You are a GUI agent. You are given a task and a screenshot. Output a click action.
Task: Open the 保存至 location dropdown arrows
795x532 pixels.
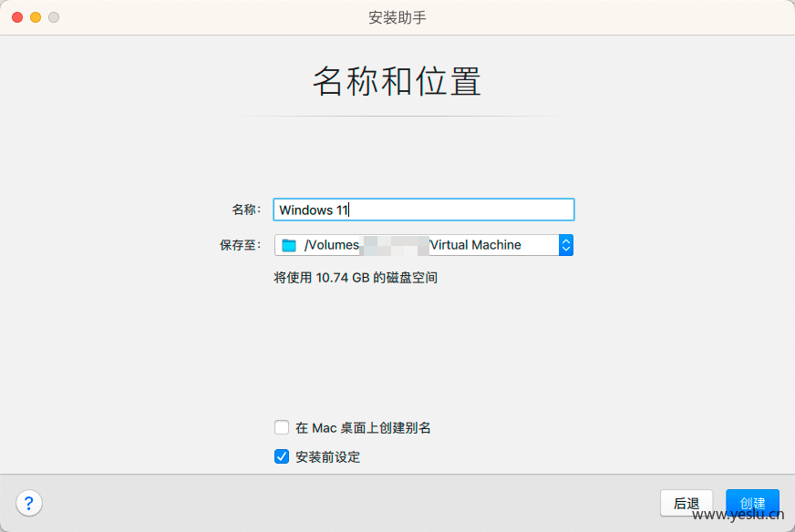[566, 245]
